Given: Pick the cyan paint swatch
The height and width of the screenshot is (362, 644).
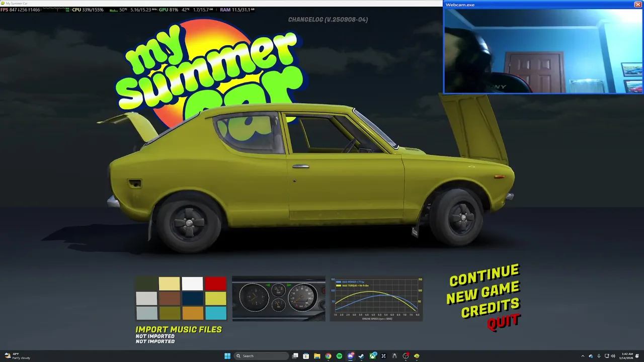Looking at the screenshot, I should [215, 313].
